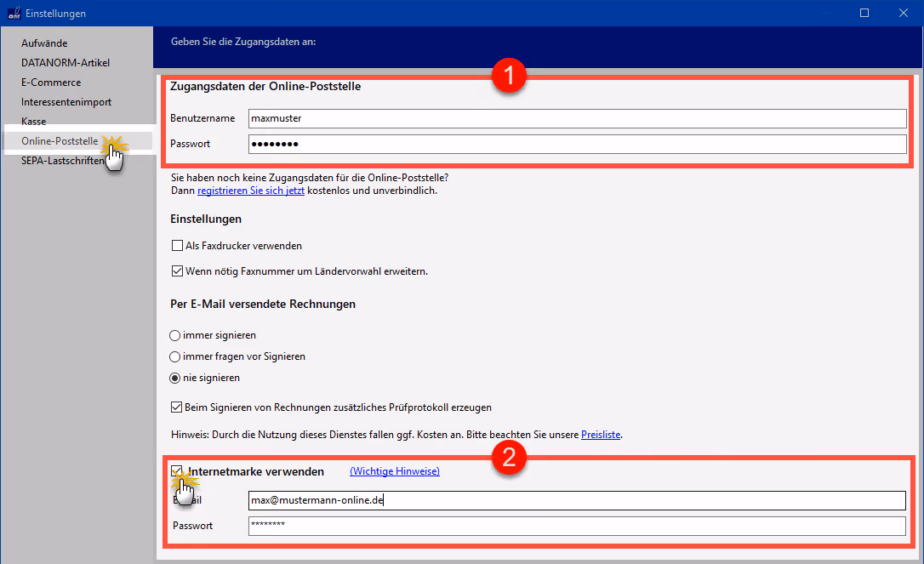Image resolution: width=924 pixels, height=564 pixels.
Task: Enable 'Als Faxdrucker verwenden' checkbox
Action: pos(177,246)
